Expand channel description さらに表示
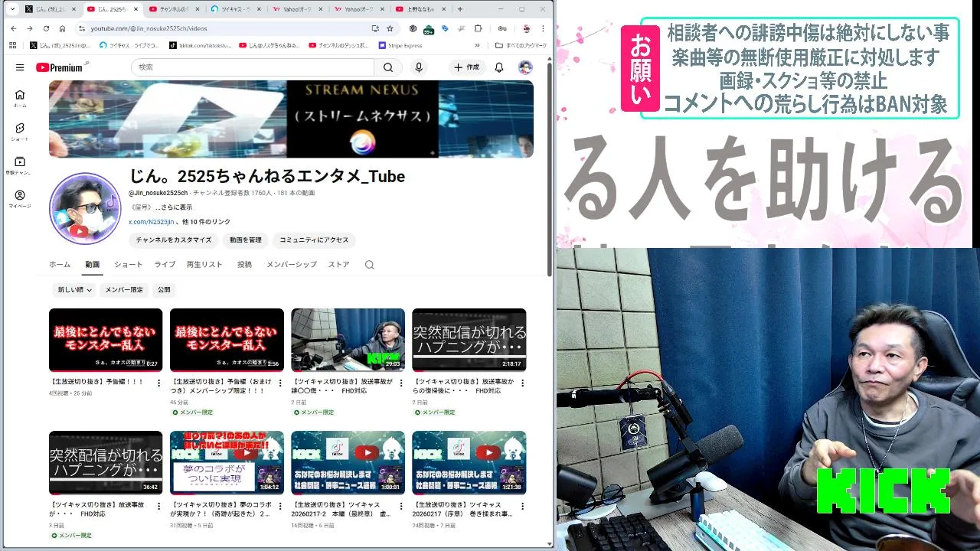This screenshot has height=551, width=980. [x=174, y=207]
